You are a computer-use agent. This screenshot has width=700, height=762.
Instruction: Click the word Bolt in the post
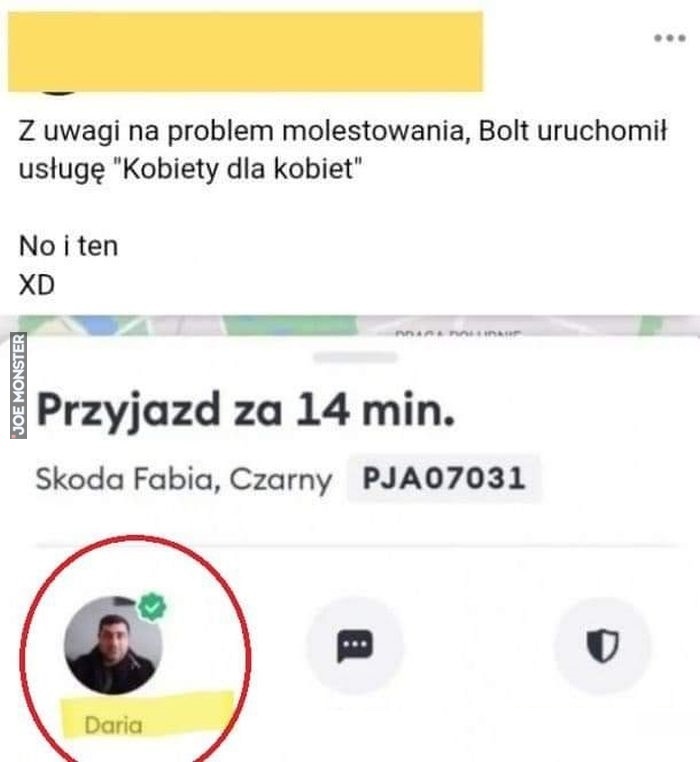(504, 131)
